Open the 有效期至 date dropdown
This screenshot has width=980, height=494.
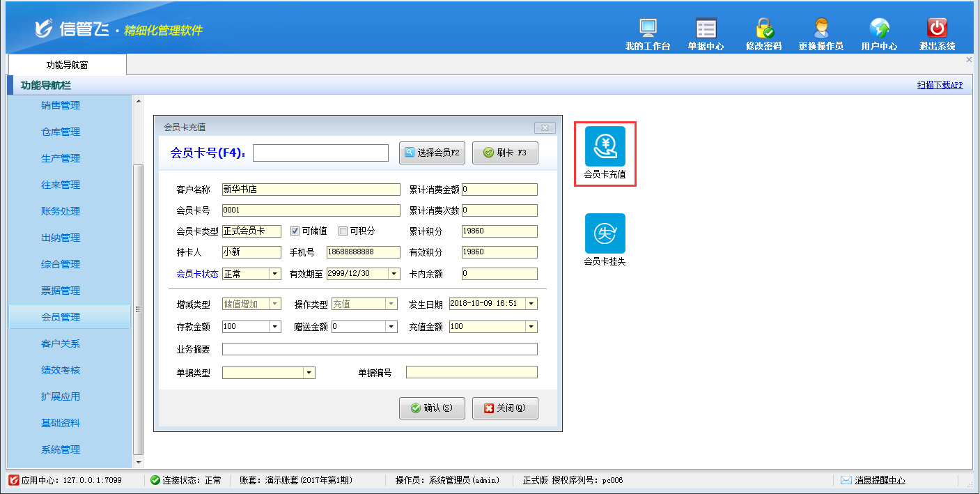tap(394, 275)
